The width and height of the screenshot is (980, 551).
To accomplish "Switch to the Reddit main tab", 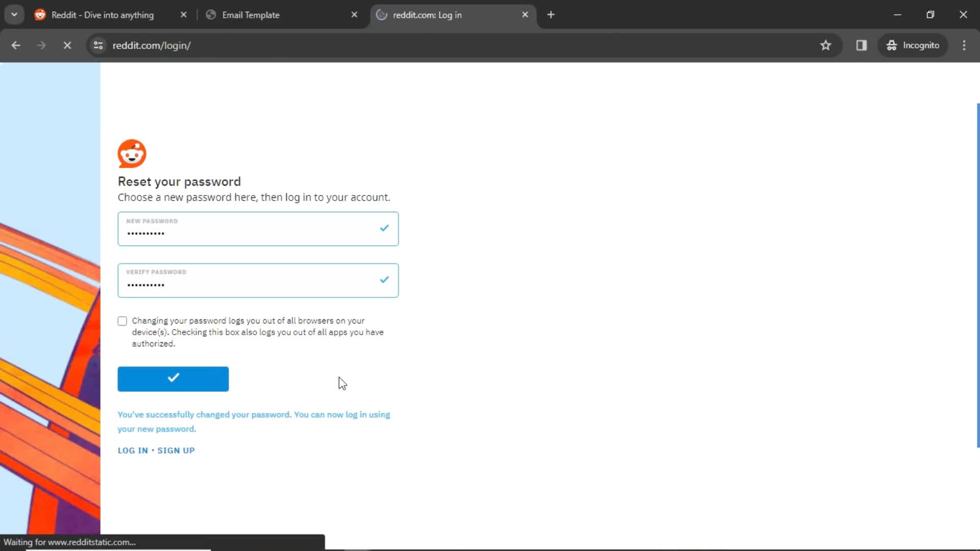I will [102, 15].
